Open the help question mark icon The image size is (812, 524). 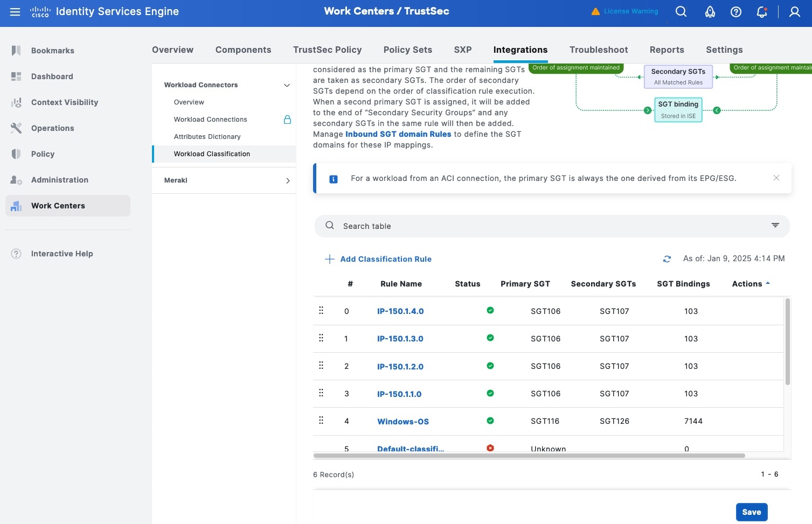pos(735,12)
